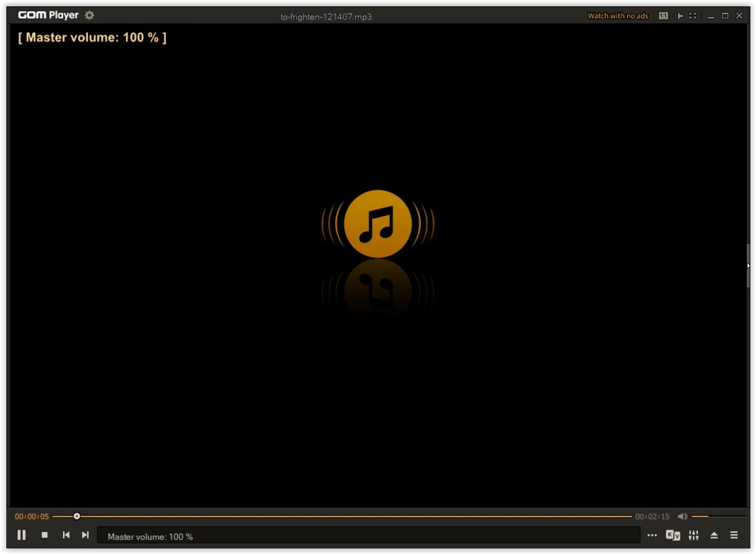This screenshot has width=756, height=554.
Task: Click the volume slider bar
Action: click(718, 517)
